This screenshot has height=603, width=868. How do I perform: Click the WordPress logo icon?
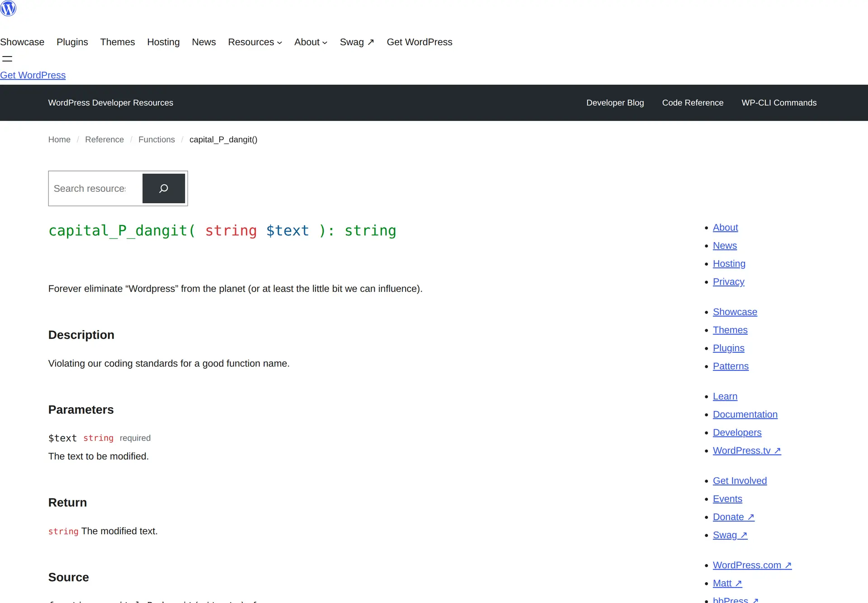click(8, 8)
